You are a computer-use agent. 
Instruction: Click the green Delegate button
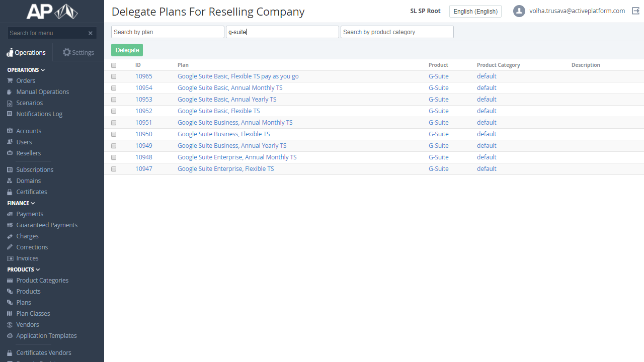127,50
